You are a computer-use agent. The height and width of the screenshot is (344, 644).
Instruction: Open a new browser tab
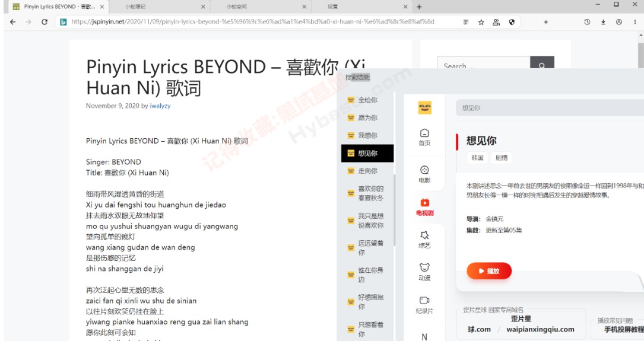pyautogui.click(x=419, y=7)
